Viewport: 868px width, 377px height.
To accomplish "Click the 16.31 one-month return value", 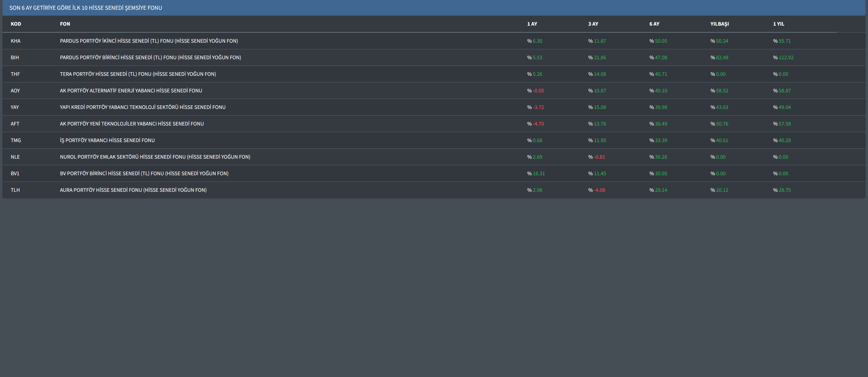I will click(x=538, y=173).
